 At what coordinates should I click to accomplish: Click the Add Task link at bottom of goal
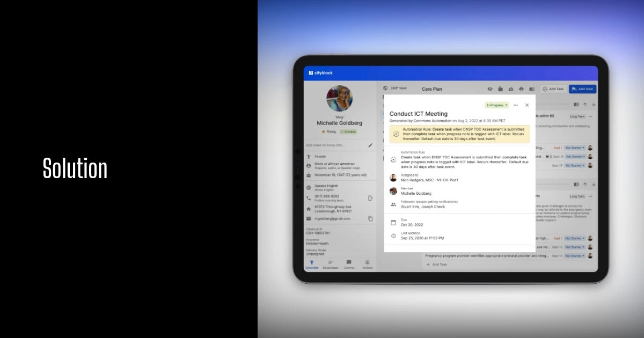click(x=436, y=264)
